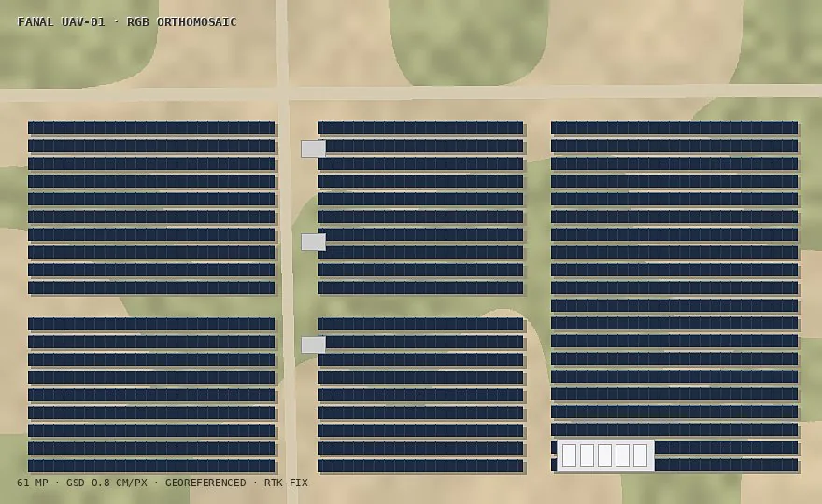This screenshot has width=822, height=504.
Task: Select the lower-left solar panel block
Action: click(x=151, y=395)
